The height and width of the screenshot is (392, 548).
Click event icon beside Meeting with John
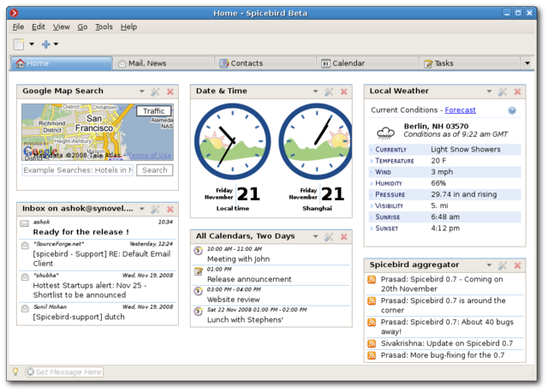[198, 251]
